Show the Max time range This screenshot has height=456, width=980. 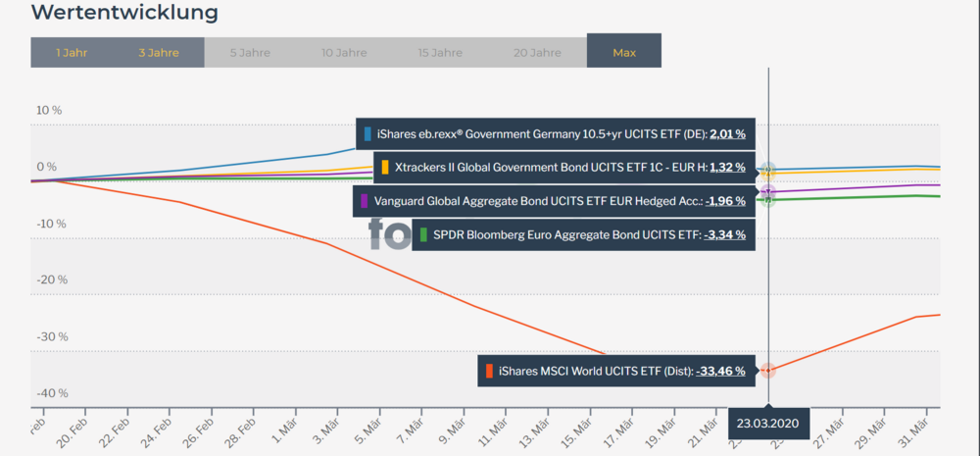624,52
